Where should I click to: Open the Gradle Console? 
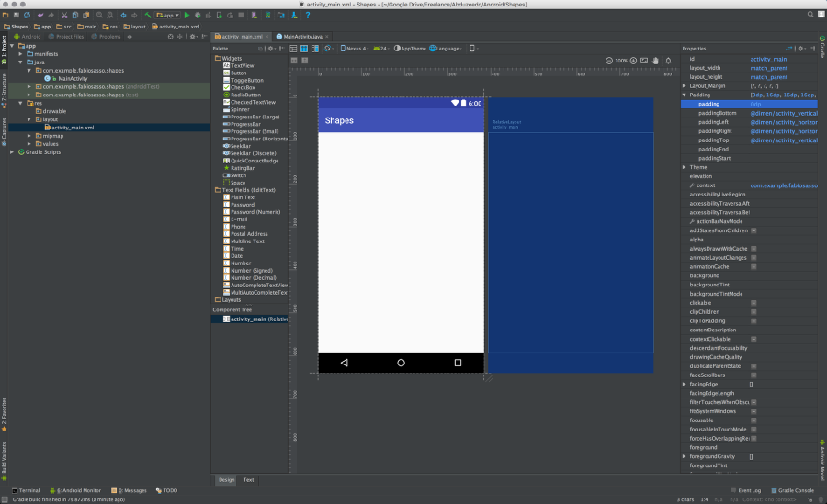point(792,491)
